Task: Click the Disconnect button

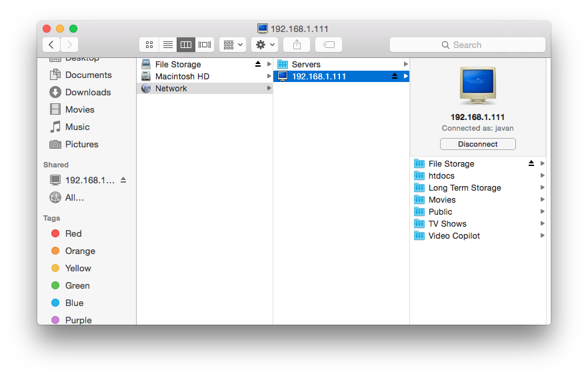Action: [478, 144]
